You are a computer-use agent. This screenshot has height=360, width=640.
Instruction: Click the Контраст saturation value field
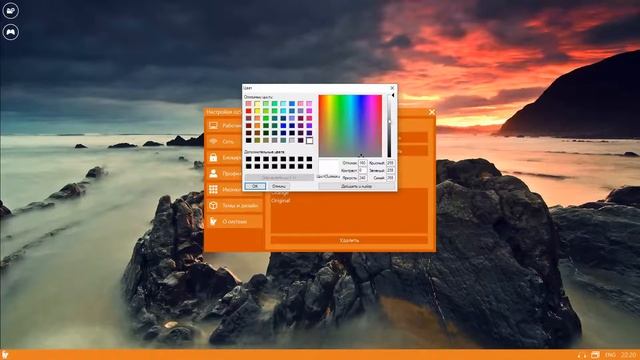click(x=362, y=170)
